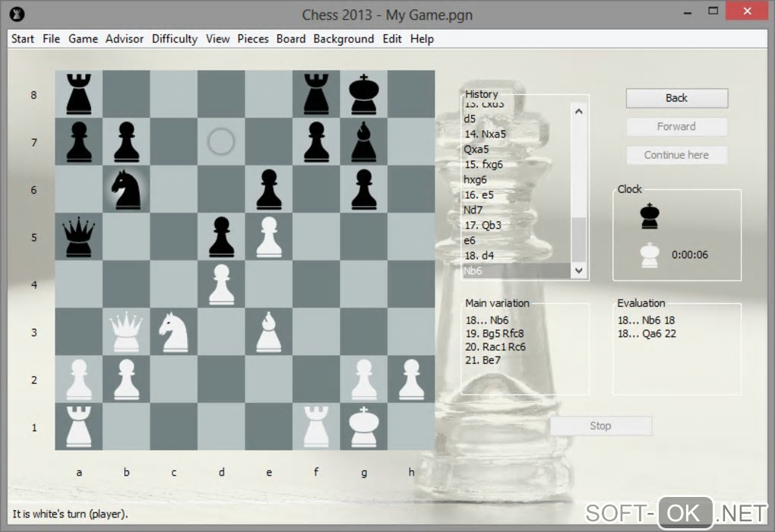
Task: Select the white pawn on a2
Action: pos(79,379)
